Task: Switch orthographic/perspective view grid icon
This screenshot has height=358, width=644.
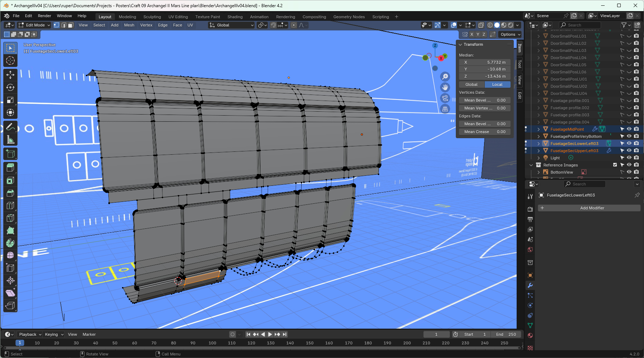Action: 445,109
